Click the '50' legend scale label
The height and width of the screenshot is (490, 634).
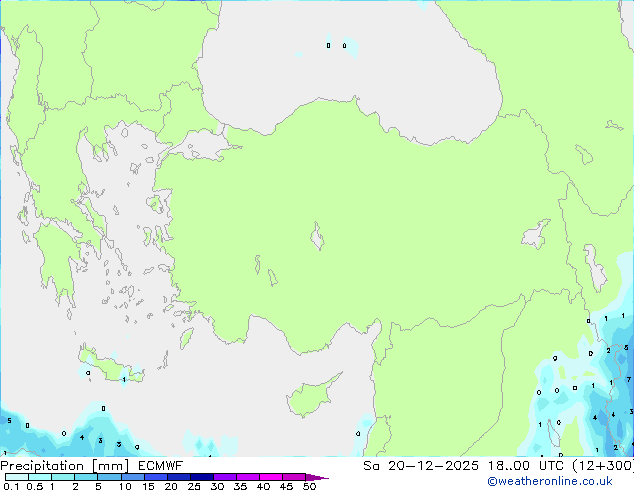tap(309, 486)
